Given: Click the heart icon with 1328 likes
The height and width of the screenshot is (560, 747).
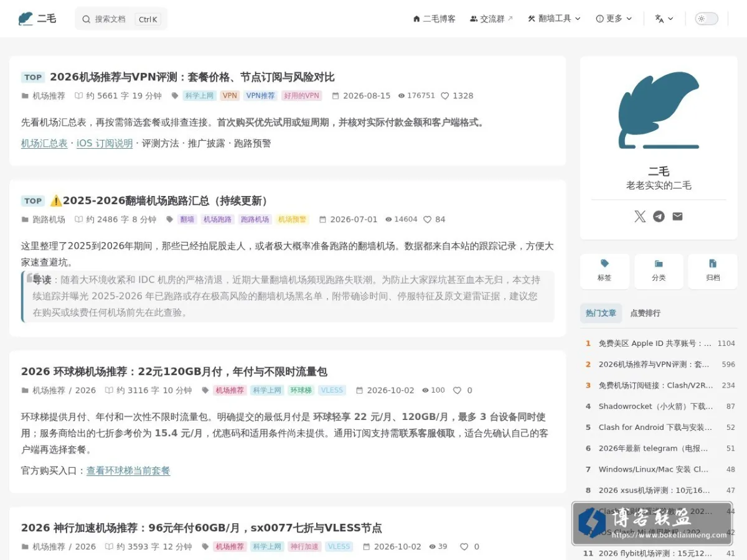Looking at the screenshot, I should [x=445, y=96].
